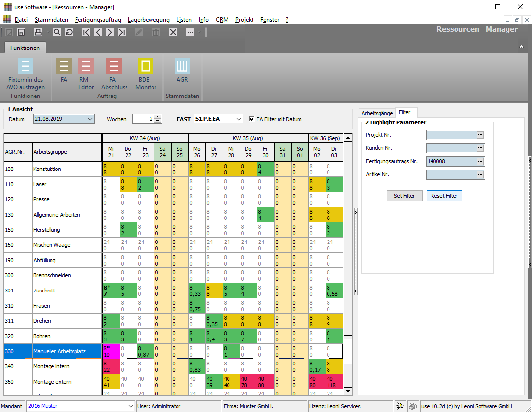Open the Fenster menu
Screen dimensions: 532x412
270,20
